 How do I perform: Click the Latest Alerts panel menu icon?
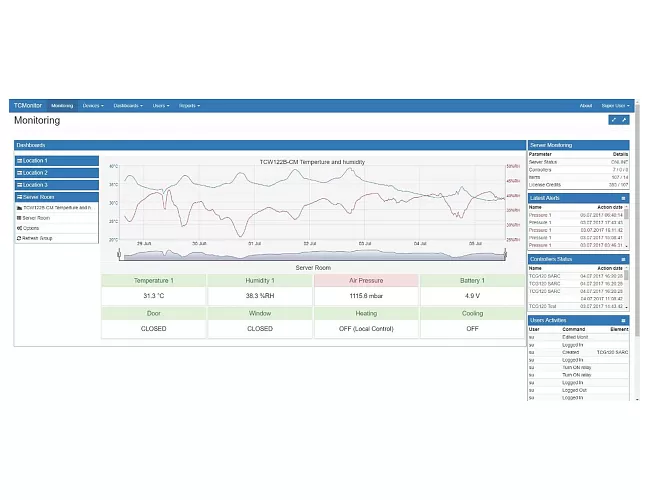624,198
